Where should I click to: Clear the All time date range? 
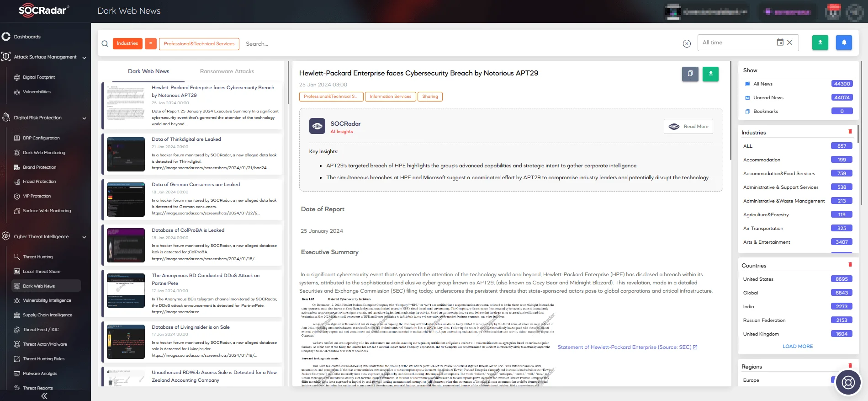pos(789,43)
